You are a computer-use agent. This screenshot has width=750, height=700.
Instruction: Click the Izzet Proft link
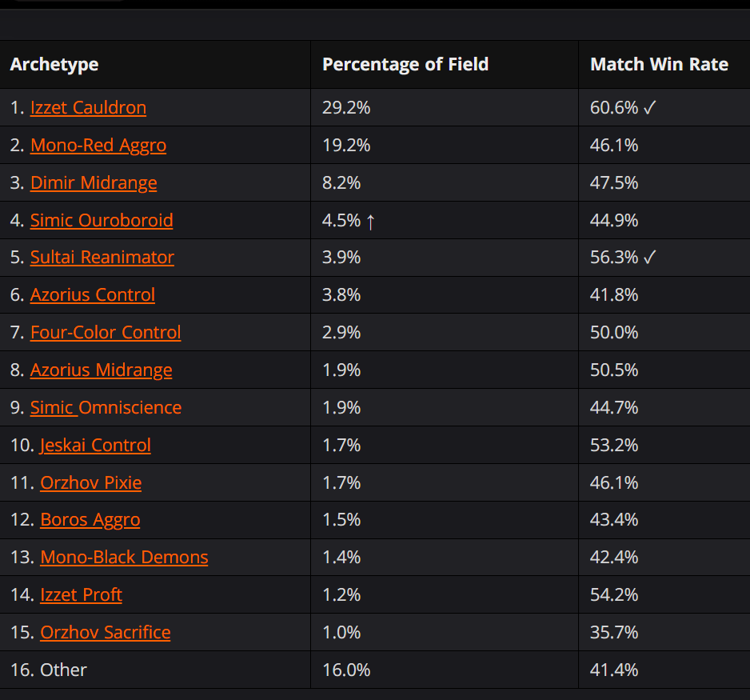pos(82,595)
